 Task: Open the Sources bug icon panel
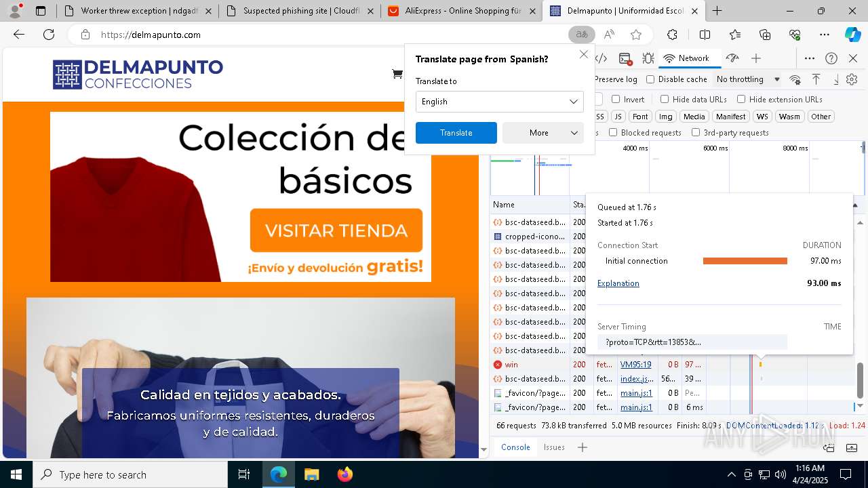tap(648, 58)
